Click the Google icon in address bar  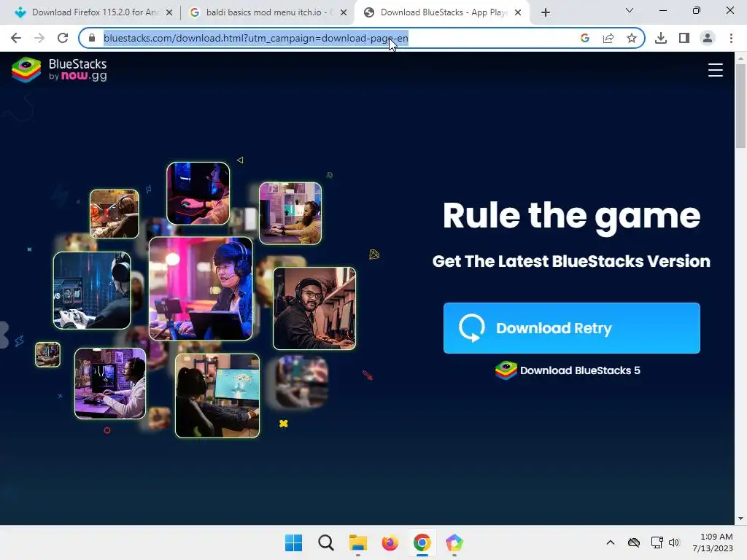click(585, 38)
